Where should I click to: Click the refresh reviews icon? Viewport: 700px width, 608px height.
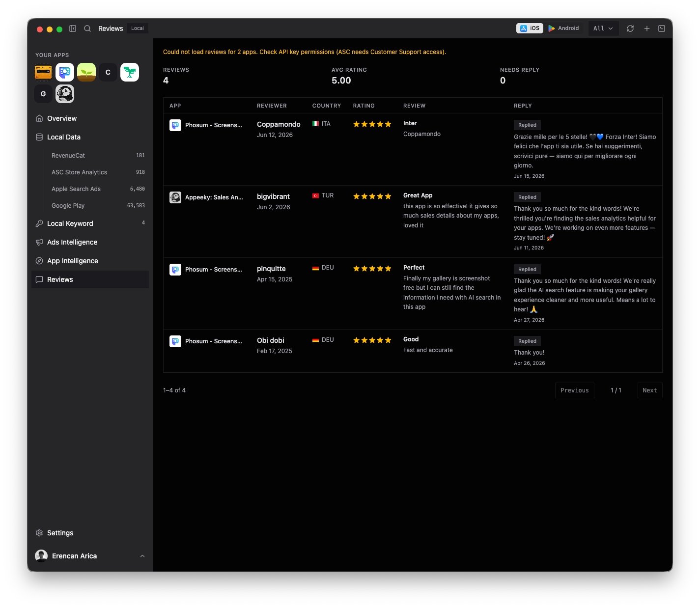click(630, 28)
